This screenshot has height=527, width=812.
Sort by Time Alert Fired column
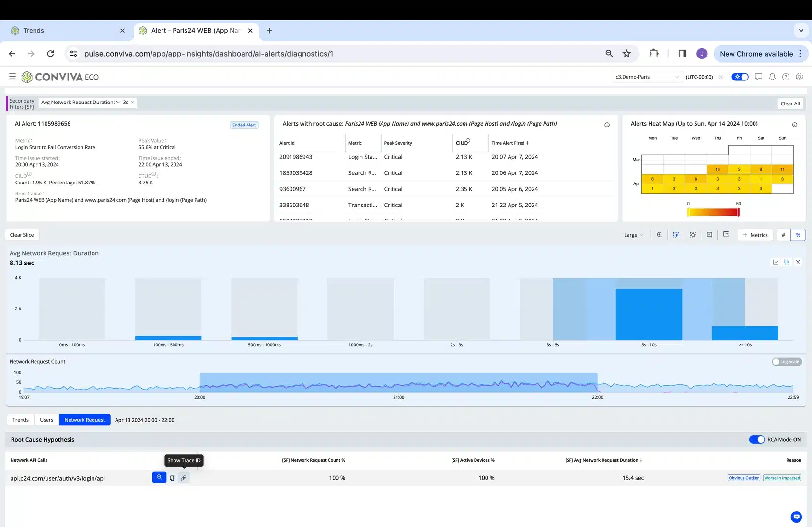coord(510,143)
